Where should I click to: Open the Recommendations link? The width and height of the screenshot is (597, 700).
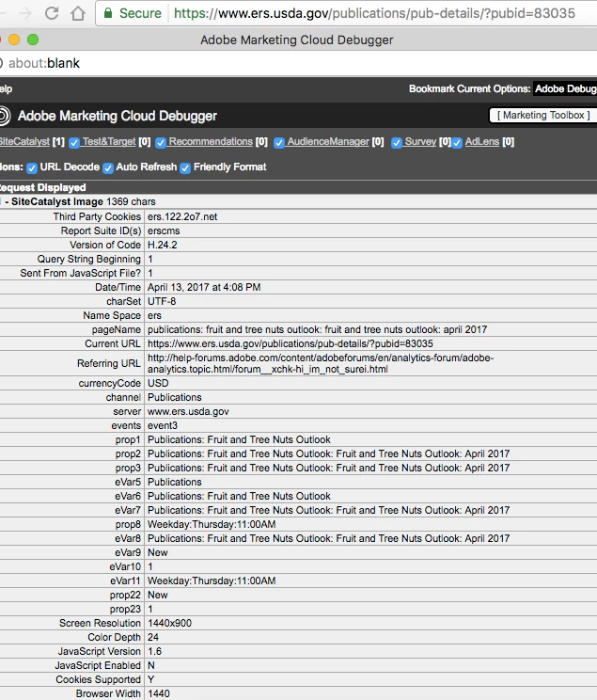pos(211,141)
